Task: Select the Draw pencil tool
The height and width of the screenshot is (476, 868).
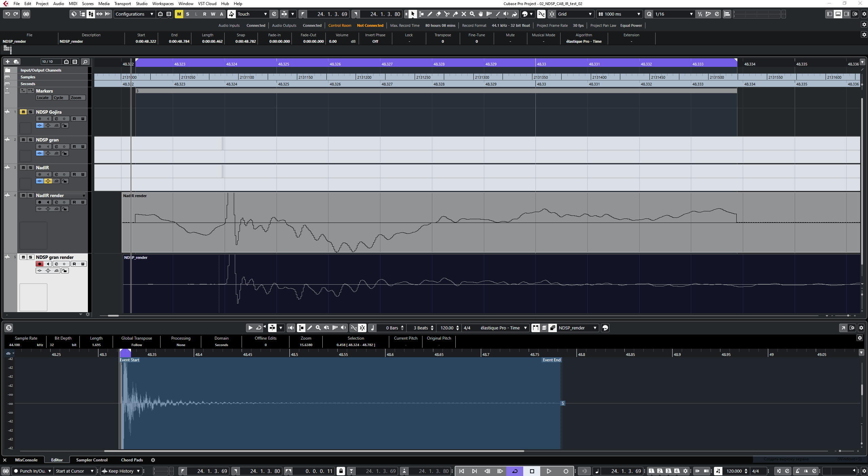Action: point(430,14)
